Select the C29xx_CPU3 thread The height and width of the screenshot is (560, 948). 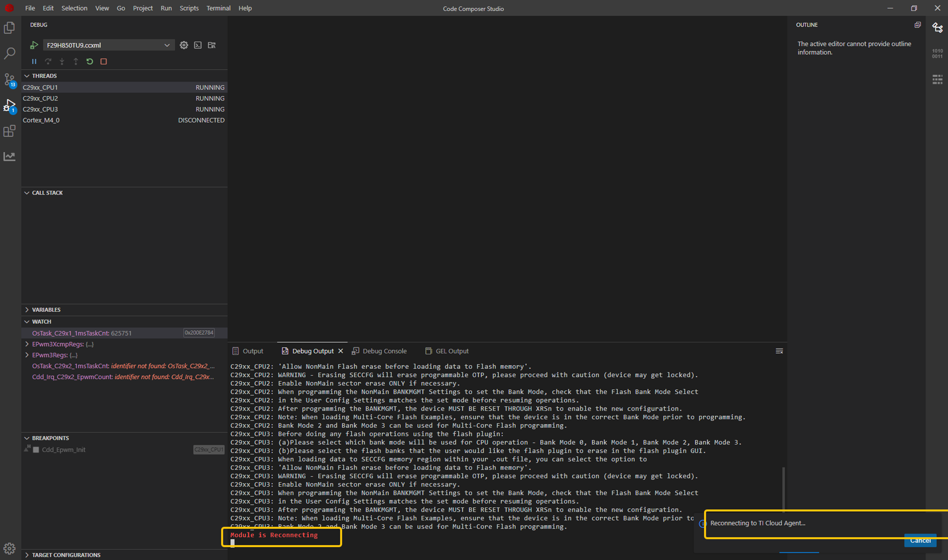[x=124, y=109]
